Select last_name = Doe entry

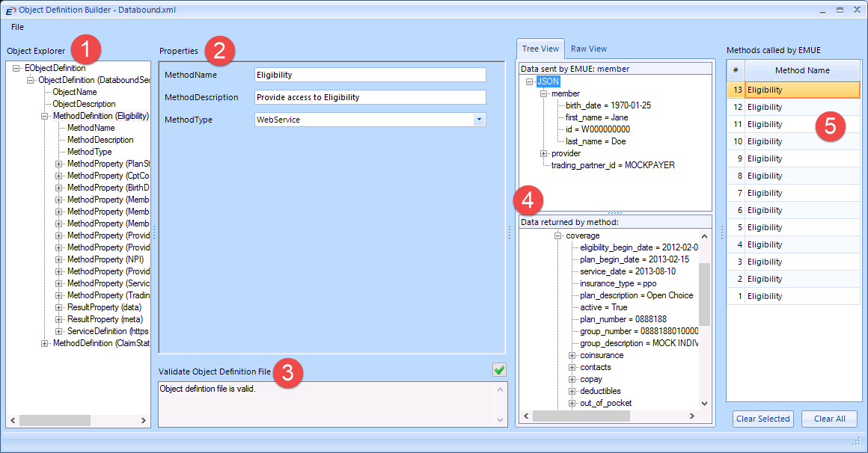pyautogui.click(x=596, y=141)
